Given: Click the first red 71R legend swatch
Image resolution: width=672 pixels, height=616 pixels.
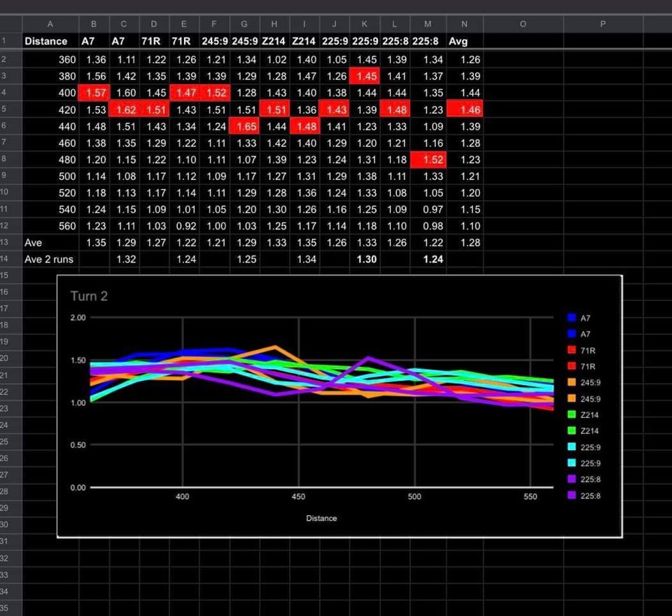Looking at the screenshot, I should [571, 350].
